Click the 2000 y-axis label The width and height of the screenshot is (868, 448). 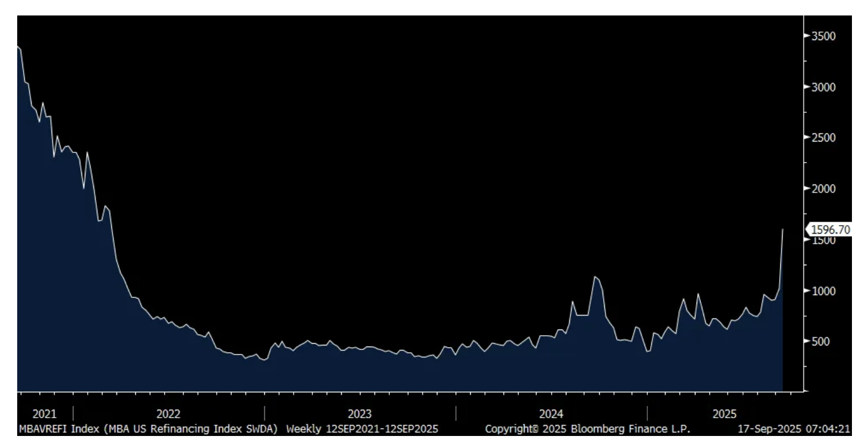(823, 189)
